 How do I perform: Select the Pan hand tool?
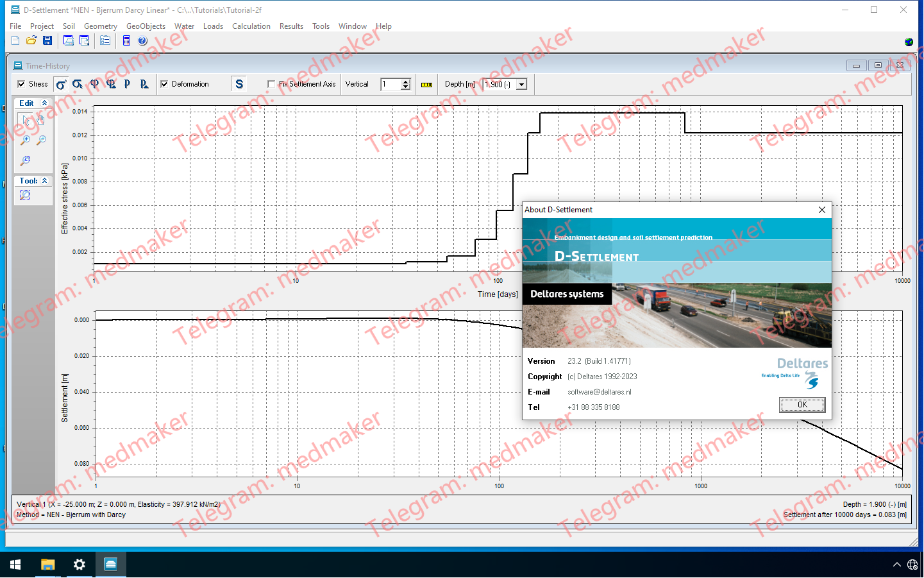41,119
